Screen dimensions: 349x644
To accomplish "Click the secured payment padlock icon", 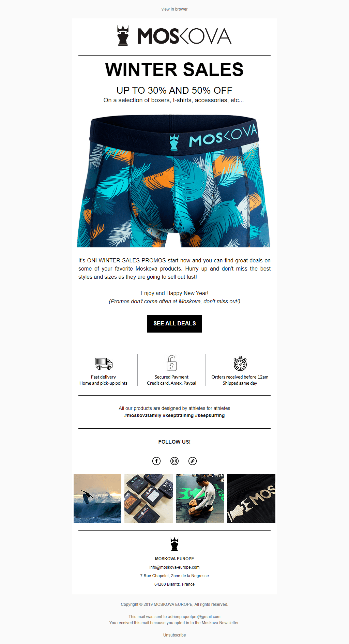I will (172, 363).
